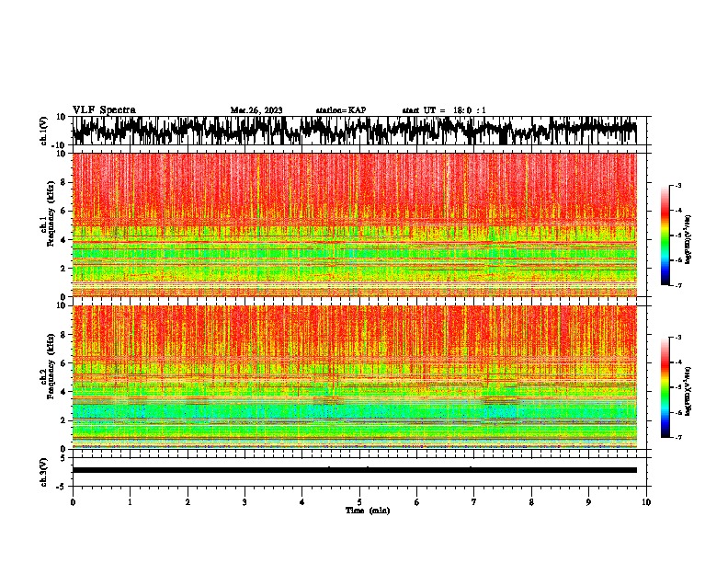Pick the ch.1 spectrogram color scale bar

click(665, 236)
